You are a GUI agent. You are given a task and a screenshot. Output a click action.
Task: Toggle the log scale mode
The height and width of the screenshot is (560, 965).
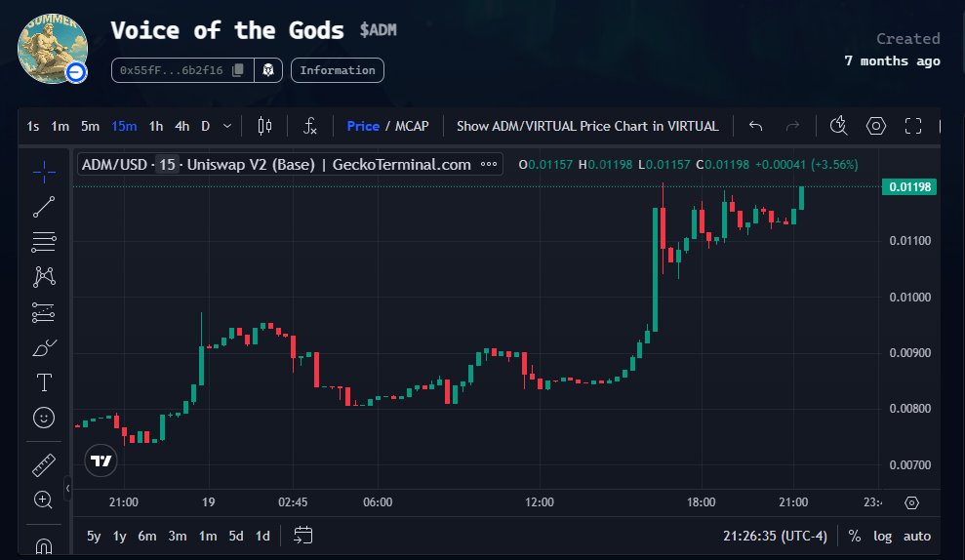point(882,536)
